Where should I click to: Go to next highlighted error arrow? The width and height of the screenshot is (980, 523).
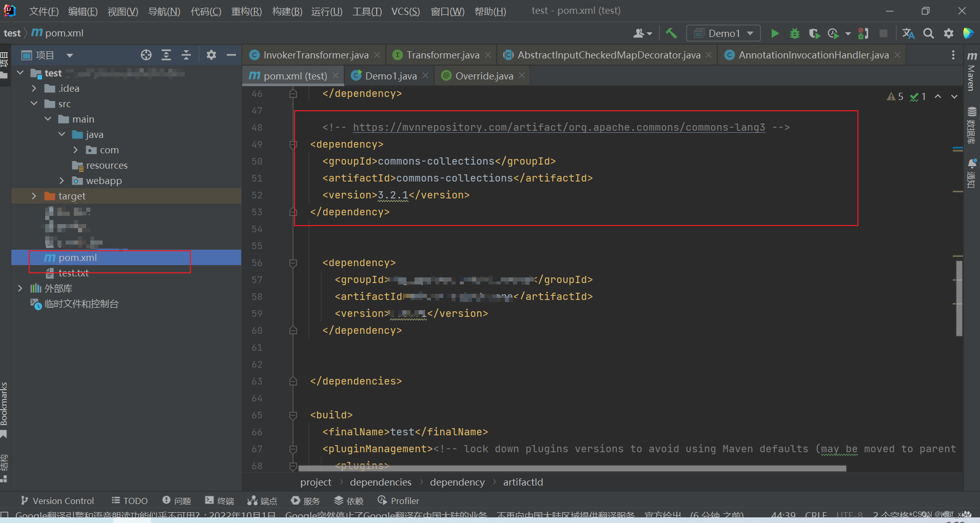coord(954,96)
